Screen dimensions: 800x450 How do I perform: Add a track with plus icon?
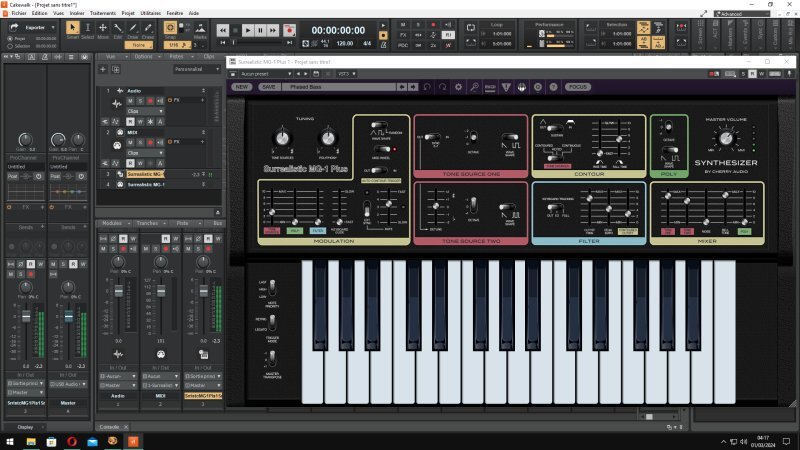[103, 69]
